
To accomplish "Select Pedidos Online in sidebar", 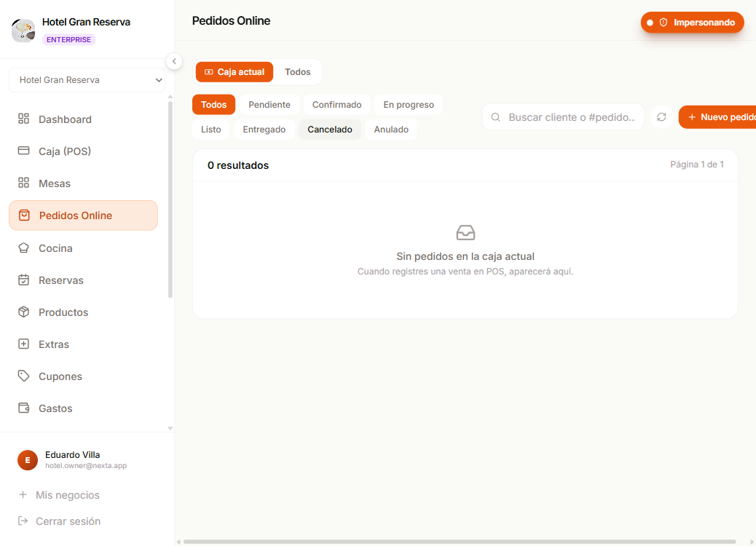I will (84, 215).
